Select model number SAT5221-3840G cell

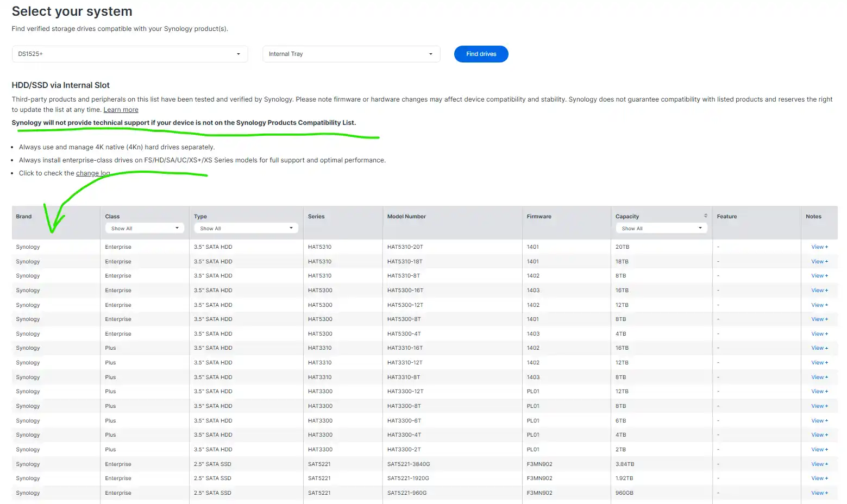click(x=409, y=464)
